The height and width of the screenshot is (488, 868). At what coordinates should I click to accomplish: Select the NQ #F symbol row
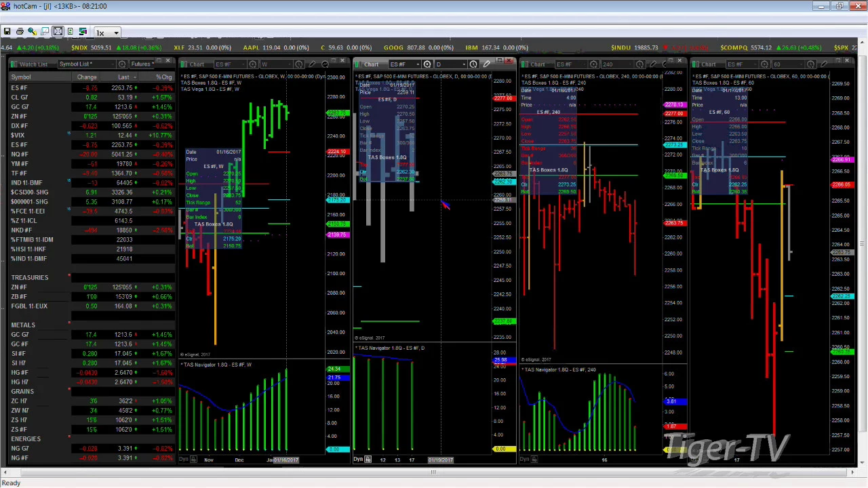click(92, 155)
